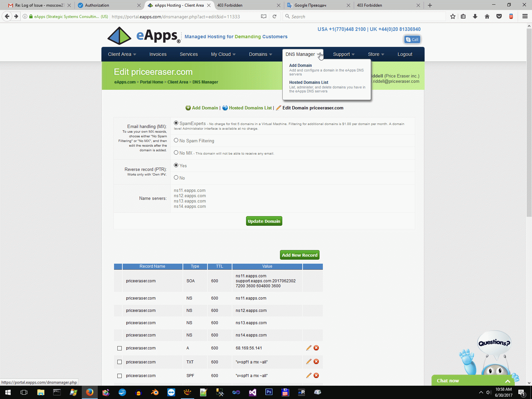Viewport: 532px width, 399px height.
Task: Show bookmarks list icon in Firefox toolbar
Action: pyautogui.click(x=463, y=16)
